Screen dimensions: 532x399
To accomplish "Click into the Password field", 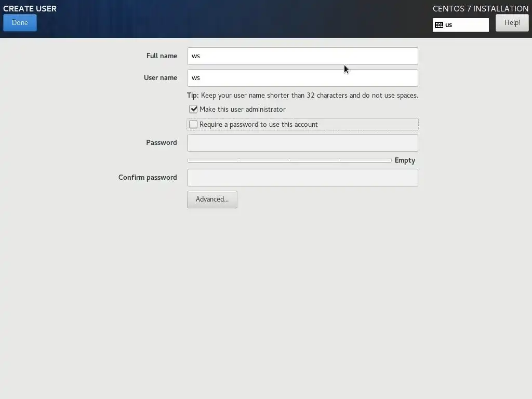I will 302,143.
